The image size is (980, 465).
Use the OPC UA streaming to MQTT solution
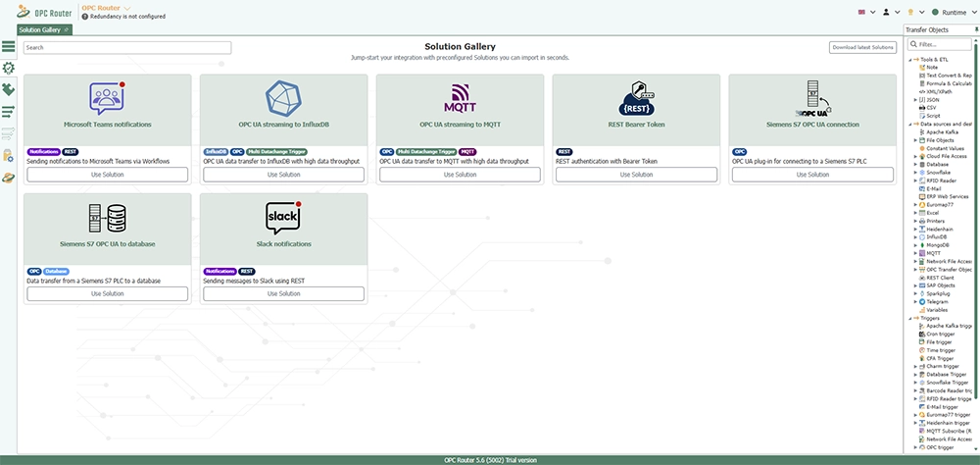460,175
